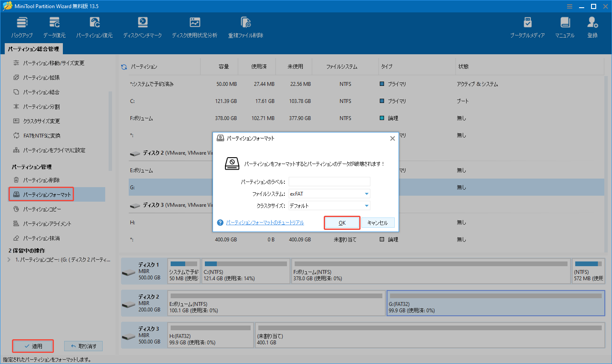Apply the pending operations

tap(33, 346)
